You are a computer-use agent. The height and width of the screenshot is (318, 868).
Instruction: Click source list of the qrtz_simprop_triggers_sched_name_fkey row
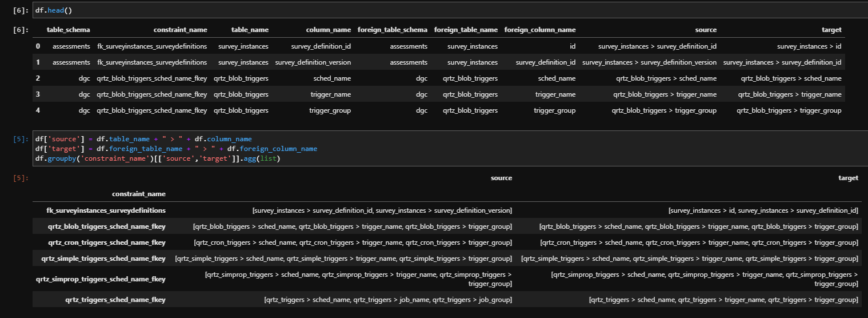point(358,279)
